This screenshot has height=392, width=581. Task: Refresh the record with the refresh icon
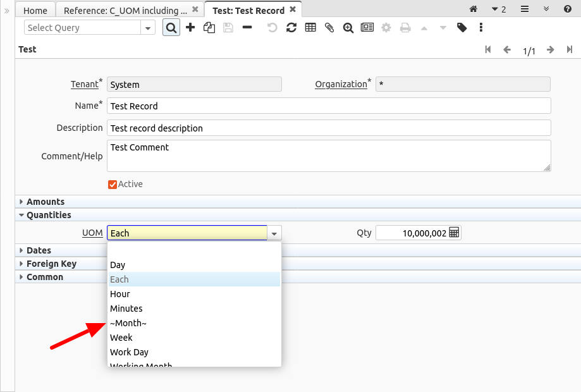click(x=291, y=28)
